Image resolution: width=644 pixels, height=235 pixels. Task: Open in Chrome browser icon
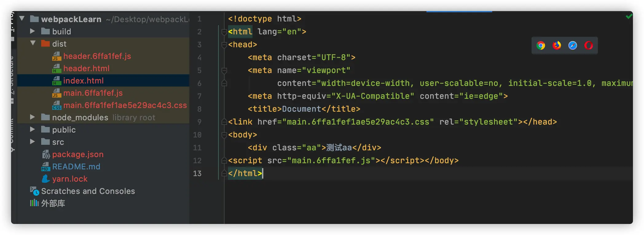coord(541,45)
